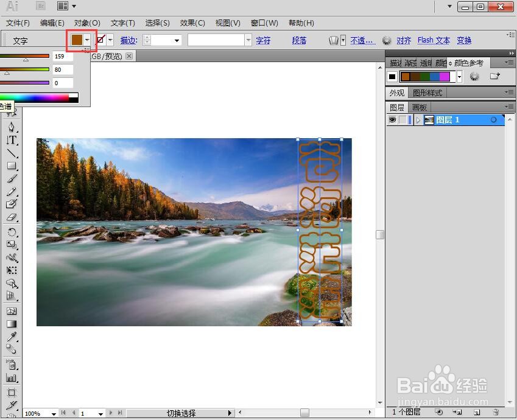Click the Recolor Artwork wheel in control bar
This screenshot has height=420, width=517.
coord(387,41)
